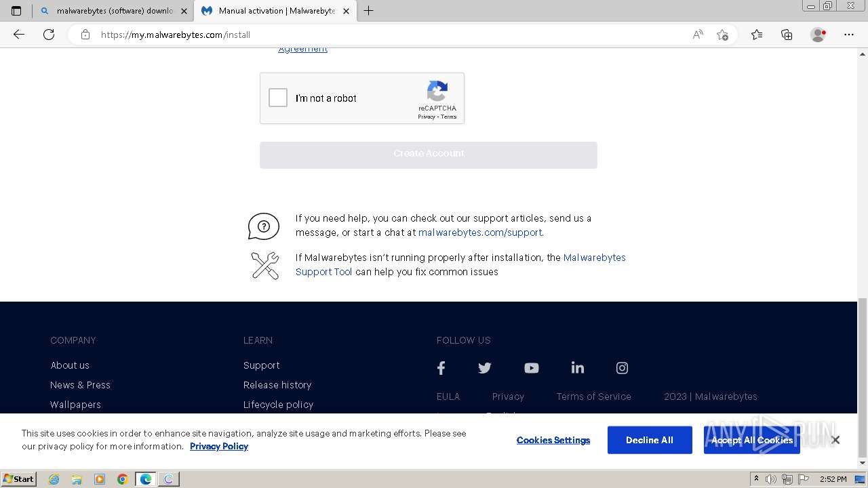Open File Explorer from taskbar

[x=77, y=479]
